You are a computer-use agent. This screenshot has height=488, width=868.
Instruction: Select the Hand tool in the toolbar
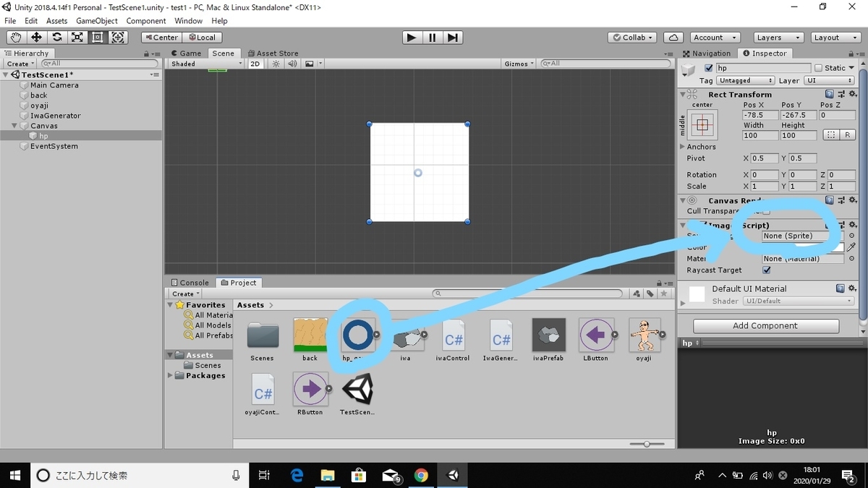pyautogui.click(x=15, y=38)
